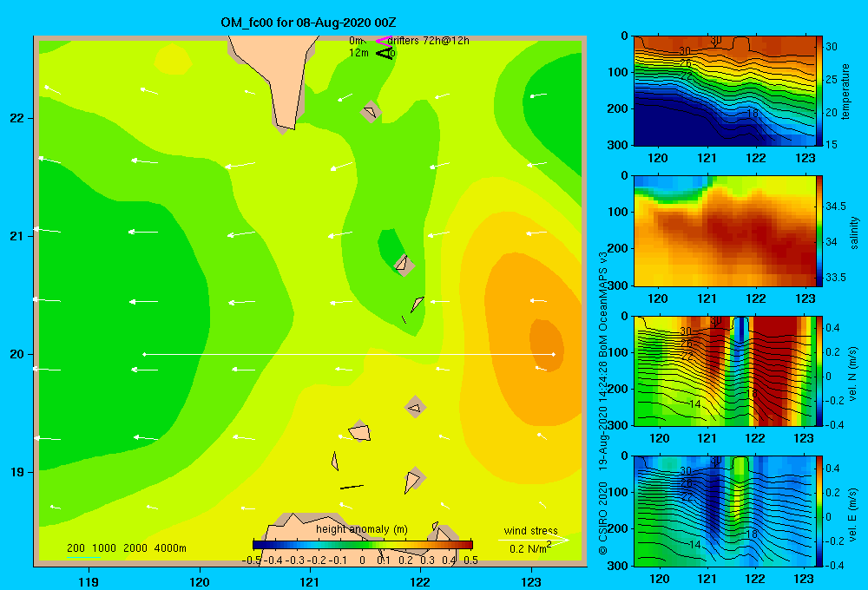The image size is (868, 590).
Task: Click the 'drifters 72h@12h' legend text
Action: (429, 41)
